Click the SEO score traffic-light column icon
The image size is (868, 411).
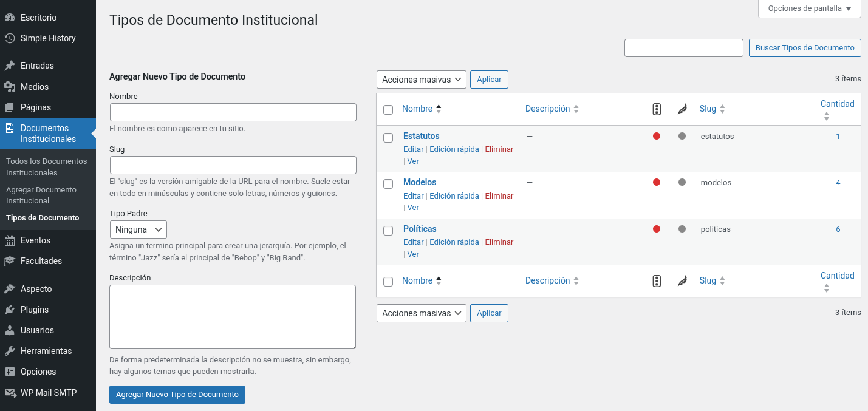click(x=657, y=109)
